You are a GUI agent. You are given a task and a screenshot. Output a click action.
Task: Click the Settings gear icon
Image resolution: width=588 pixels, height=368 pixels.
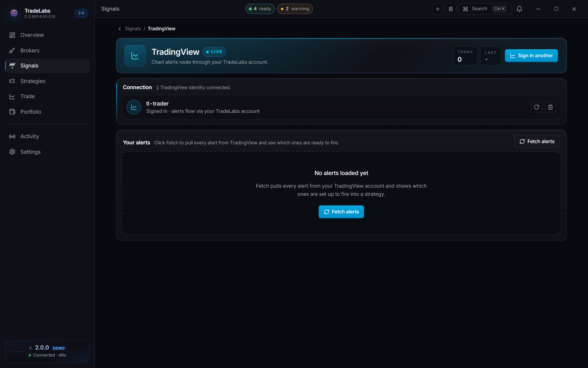tap(12, 152)
